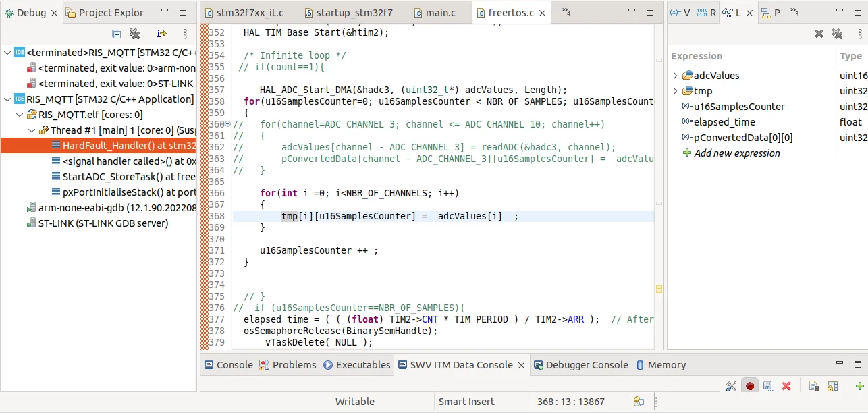Minimize the Debug view panel
This screenshot has height=413, width=868.
tap(166, 12)
